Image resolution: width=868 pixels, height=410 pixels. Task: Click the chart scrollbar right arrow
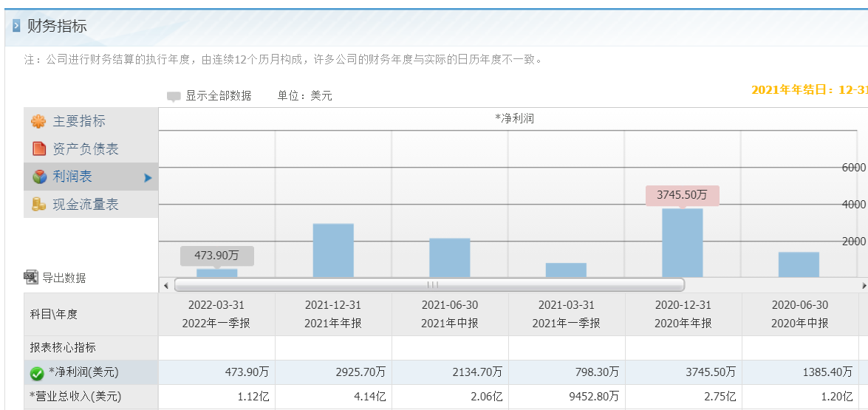(x=864, y=285)
